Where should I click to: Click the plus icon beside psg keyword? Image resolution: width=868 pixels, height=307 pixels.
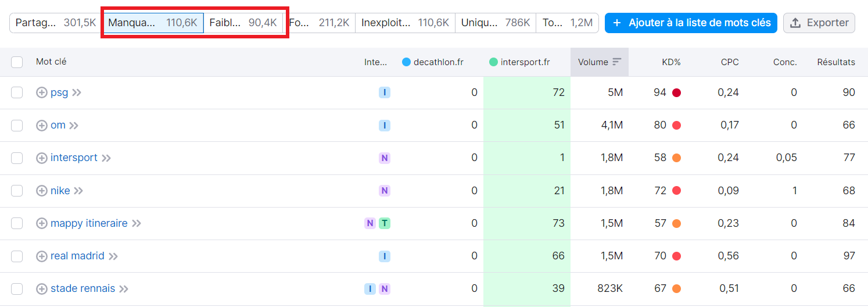(x=42, y=92)
